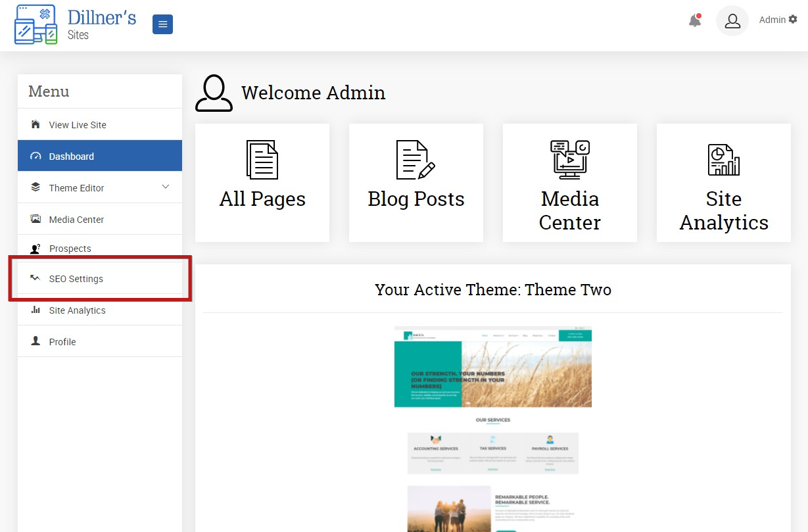Click the Dashboard gauge icon

(36, 156)
